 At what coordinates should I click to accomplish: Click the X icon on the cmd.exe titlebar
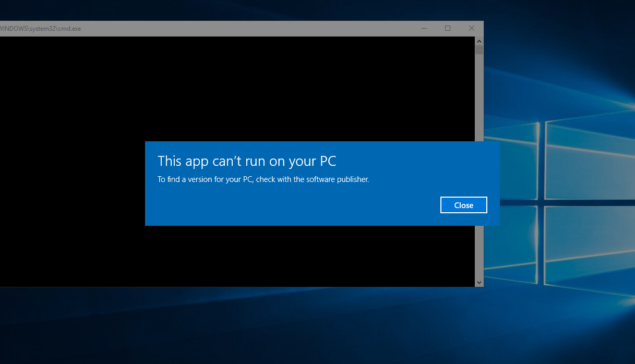pos(471,28)
